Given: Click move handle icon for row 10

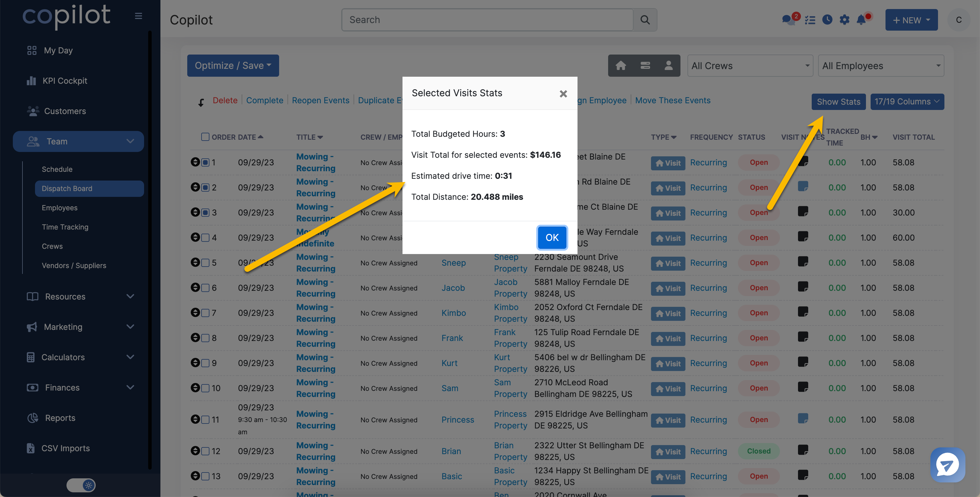Looking at the screenshot, I should [x=195, y=388].
